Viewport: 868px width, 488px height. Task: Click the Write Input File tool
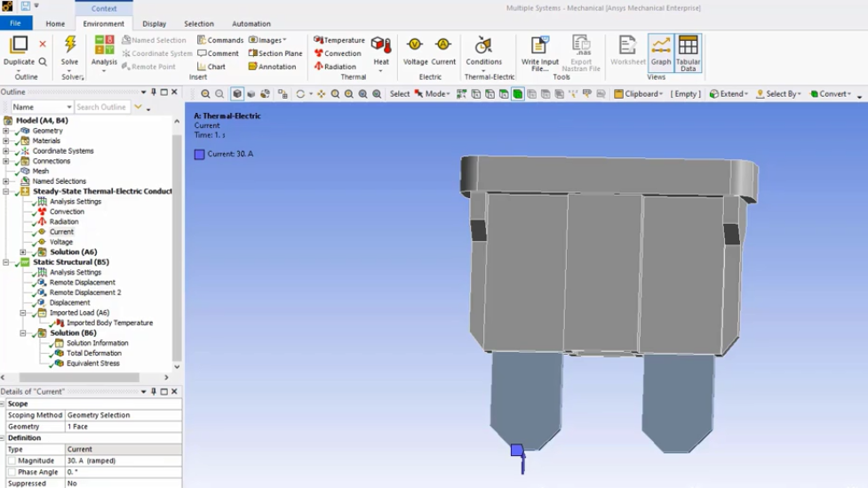(x=538, y=51)
